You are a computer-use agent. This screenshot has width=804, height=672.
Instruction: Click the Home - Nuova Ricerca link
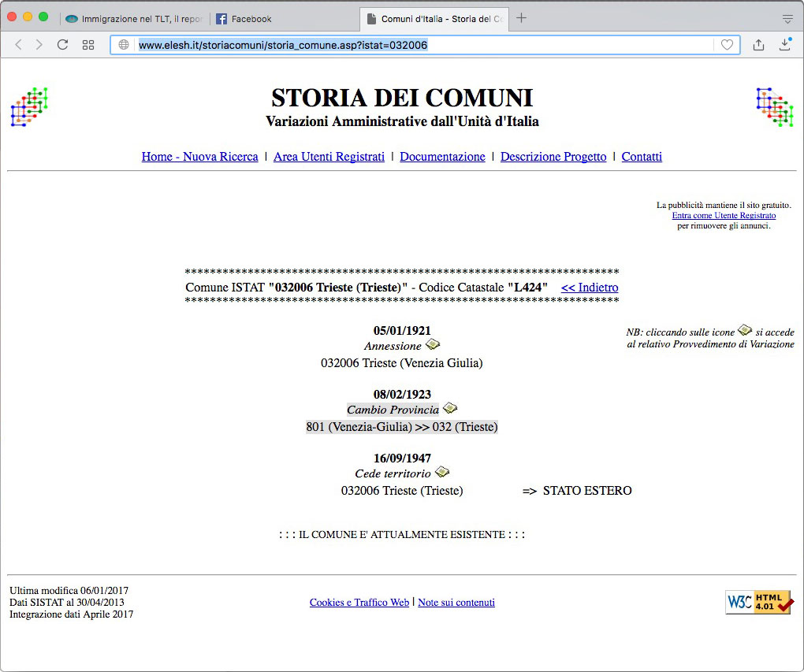[199, 157]
